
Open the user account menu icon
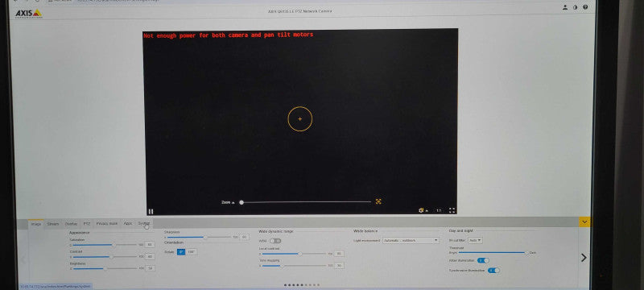tap(565, 7)
